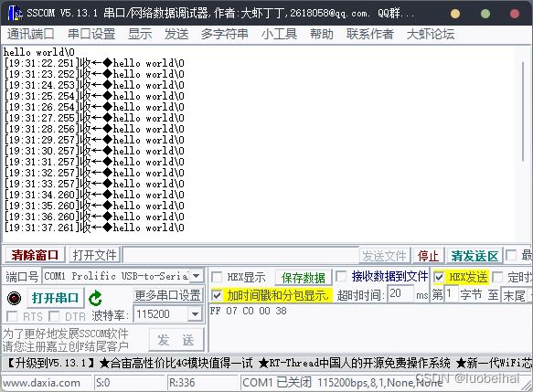Click the 为了更好地发展SSCOM软件 notice text

[x=66, y=340]
